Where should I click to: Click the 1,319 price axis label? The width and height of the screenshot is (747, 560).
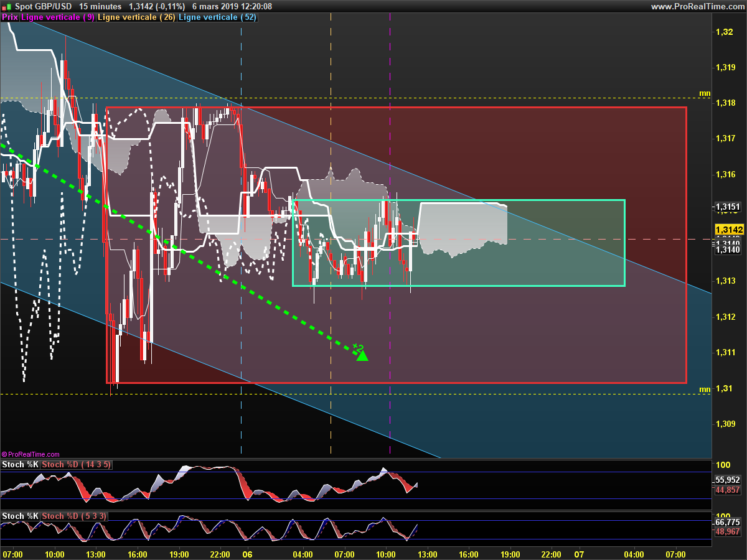click(x=726, y=67)
